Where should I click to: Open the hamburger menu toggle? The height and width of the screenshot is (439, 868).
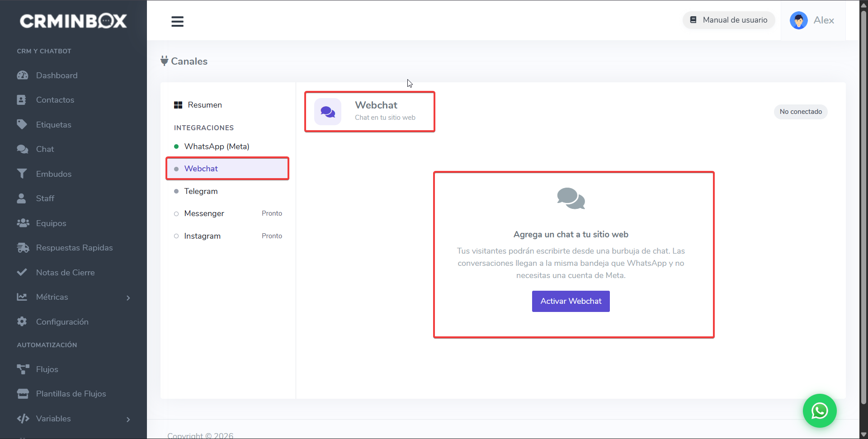(177, 21)
